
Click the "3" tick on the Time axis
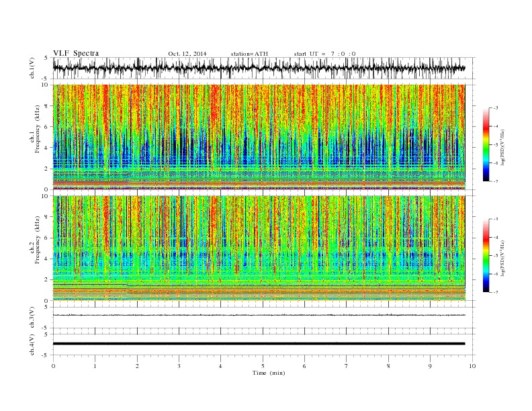[x=179, y=366]
